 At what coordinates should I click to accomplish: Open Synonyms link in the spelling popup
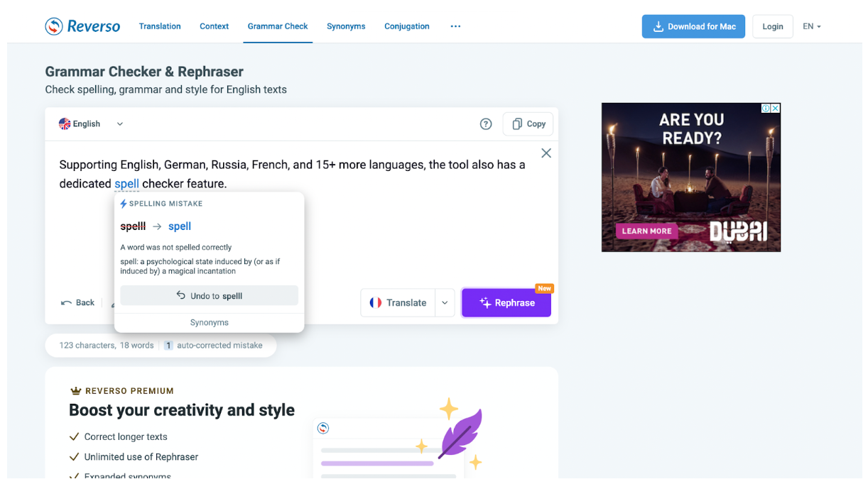coord(209,323)
